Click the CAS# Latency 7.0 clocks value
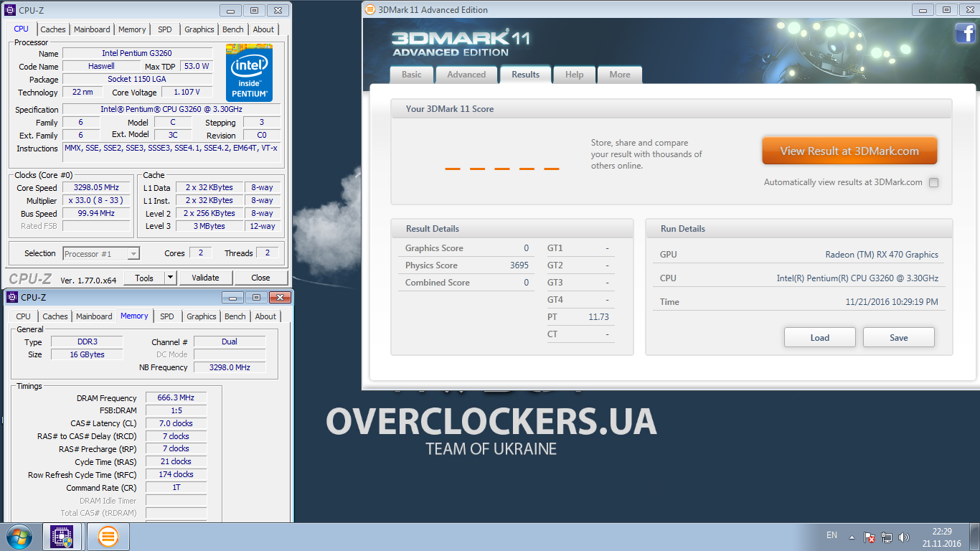This screenshot has width=980, height=551. pos(176,423)
